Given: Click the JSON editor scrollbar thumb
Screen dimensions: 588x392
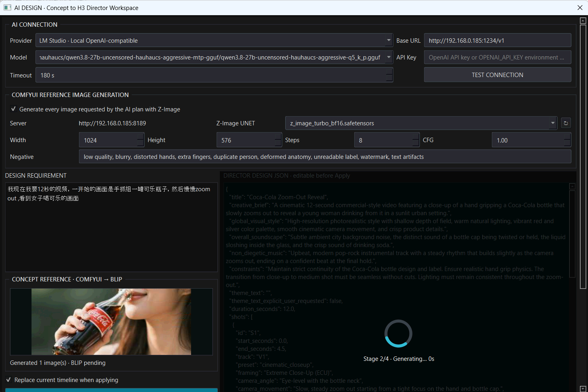Looking at the screenshot, I should 572,234.
